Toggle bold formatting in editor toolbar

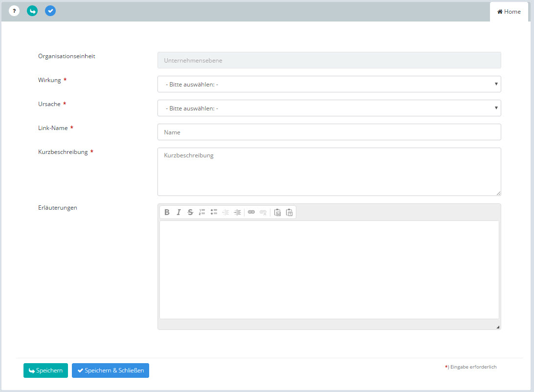point(167,212)
